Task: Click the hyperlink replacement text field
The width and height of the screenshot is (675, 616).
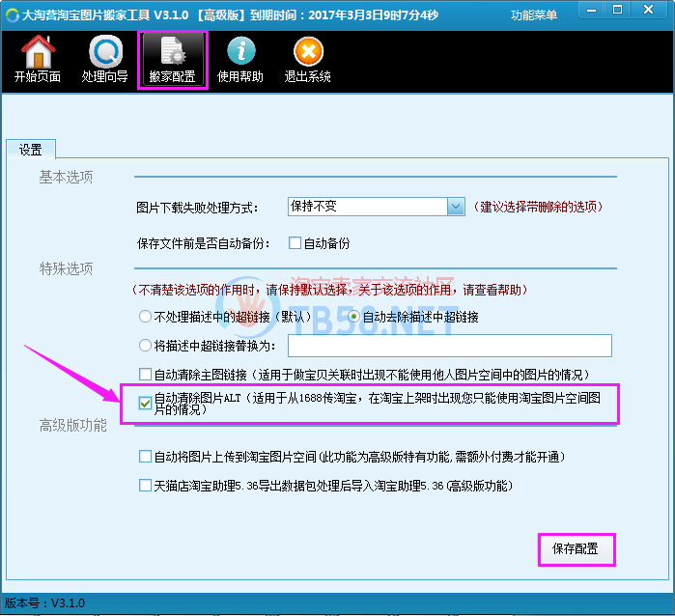Action: click(449, 346)
